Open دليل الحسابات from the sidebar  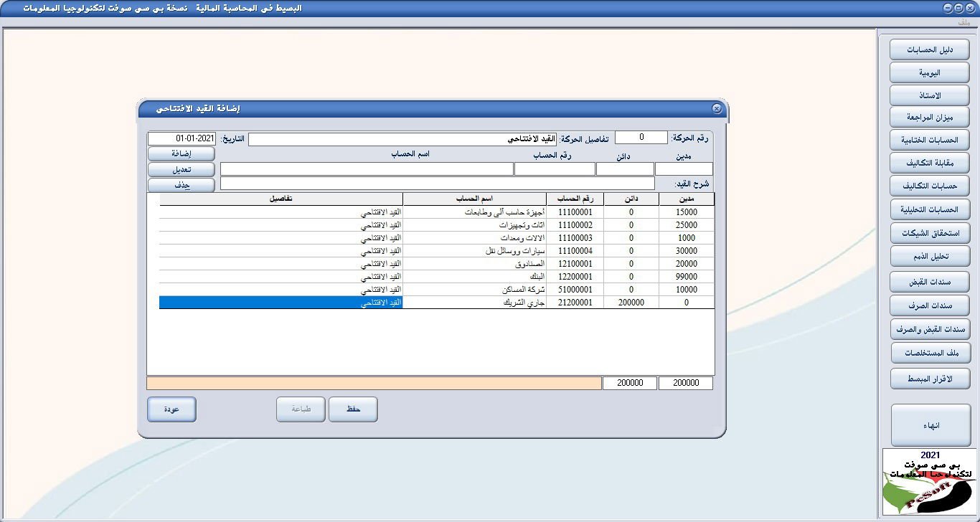[x=930, y=50]
